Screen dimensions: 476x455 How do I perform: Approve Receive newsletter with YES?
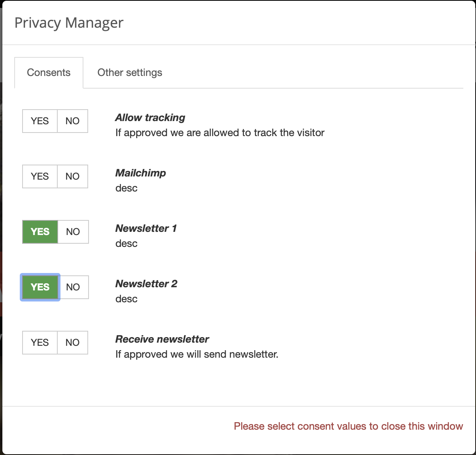click(40, 343)
